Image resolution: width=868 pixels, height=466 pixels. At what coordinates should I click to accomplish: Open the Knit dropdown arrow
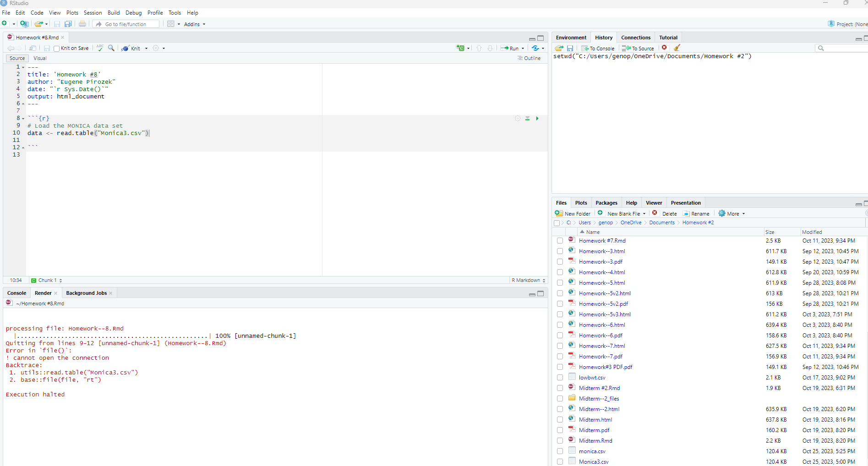click(146, 48)
